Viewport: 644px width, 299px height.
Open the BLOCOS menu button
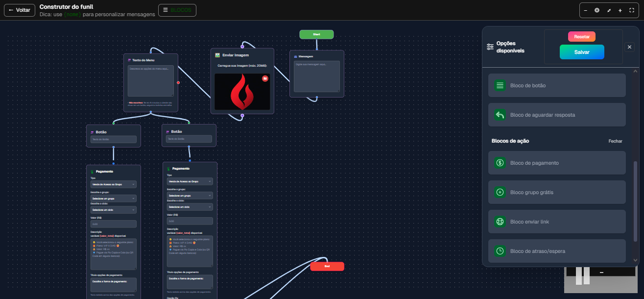[x=177, y=10]
